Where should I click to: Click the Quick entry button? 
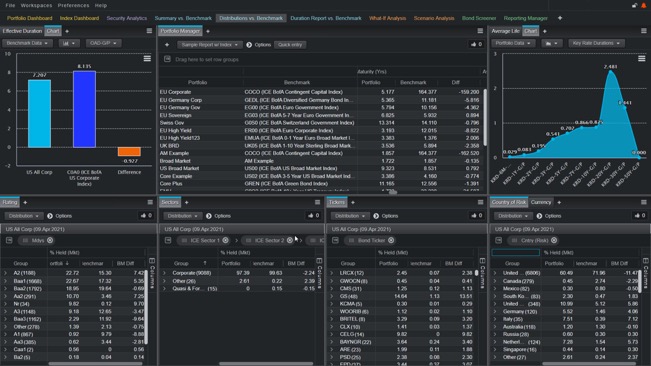(290, 44)
